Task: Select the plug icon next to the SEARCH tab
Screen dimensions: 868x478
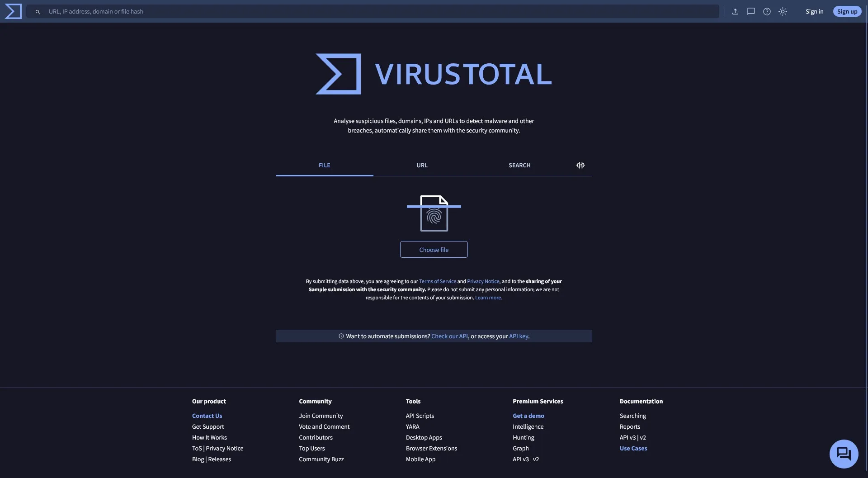Action: [580, 165]
